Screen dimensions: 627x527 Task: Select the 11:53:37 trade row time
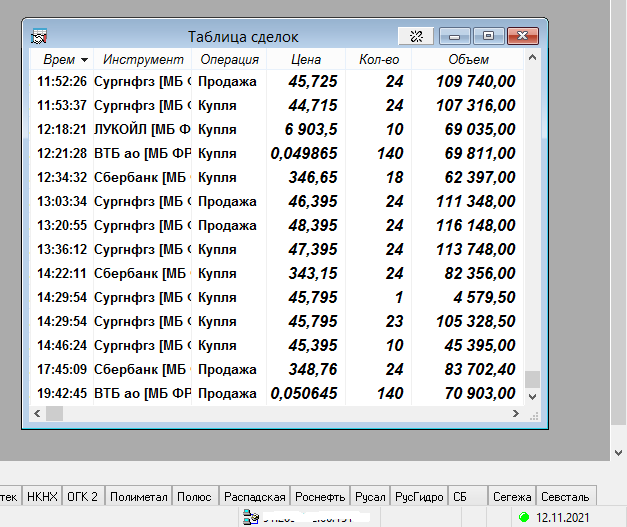(x=62, y=106)
